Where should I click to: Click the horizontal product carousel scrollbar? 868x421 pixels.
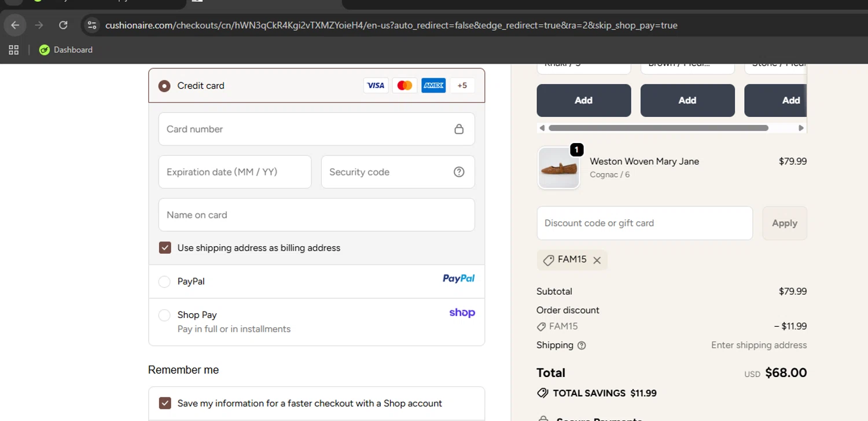pyautogui.click(x=659, y=128)
